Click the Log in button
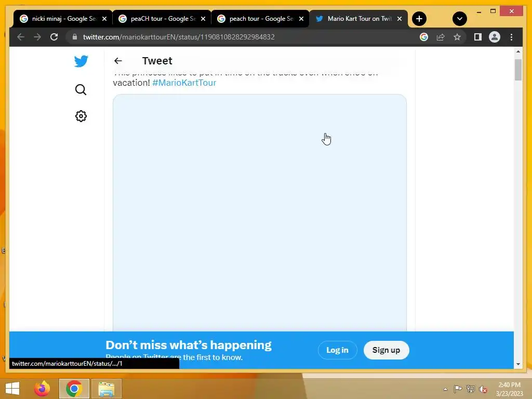 (x=337, y=350)
